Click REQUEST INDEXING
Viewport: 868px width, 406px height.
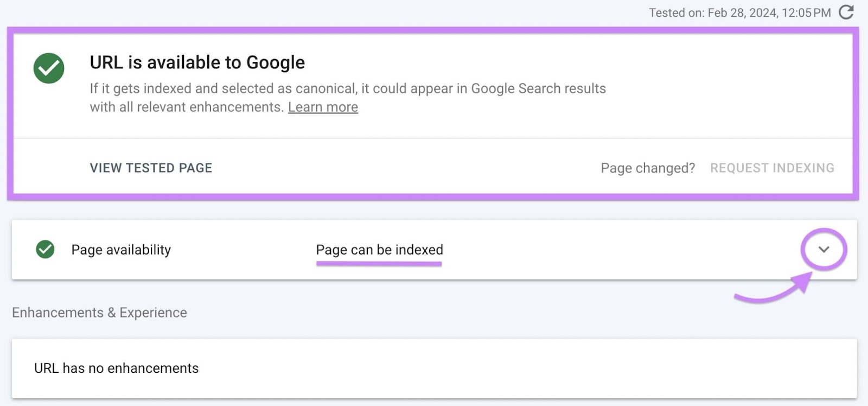click(773, 168)
